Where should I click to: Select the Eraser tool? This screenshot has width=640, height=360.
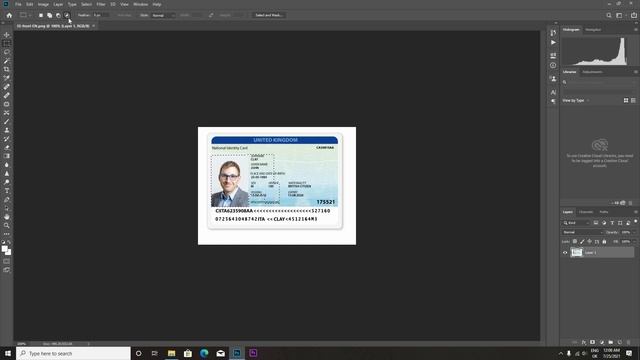tap(7, 147)
